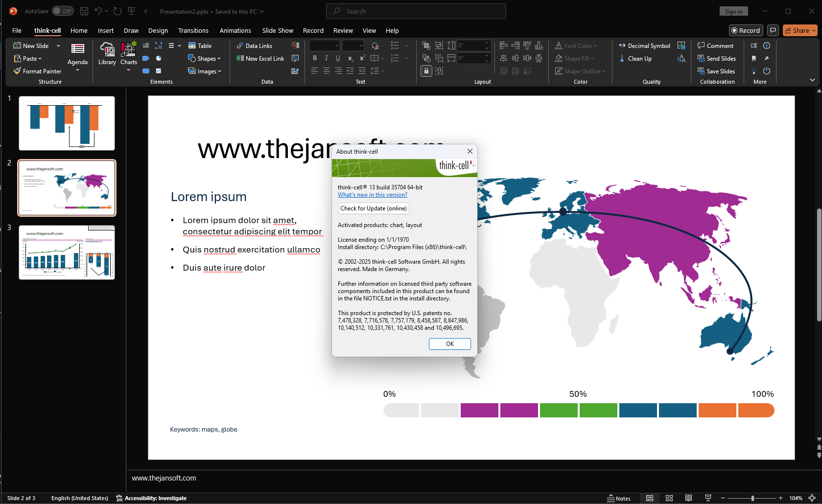Run the Clean Up tool

point(635,58)
